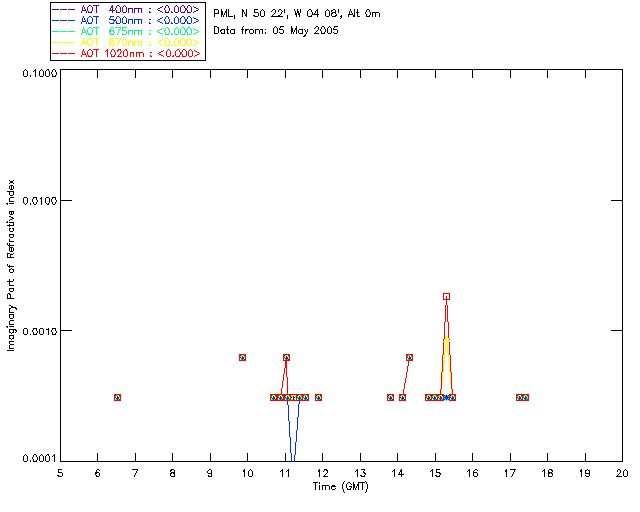Click the red square peak marker above time 15
Viewport: 640px width, 512px height.
point(447,296)
